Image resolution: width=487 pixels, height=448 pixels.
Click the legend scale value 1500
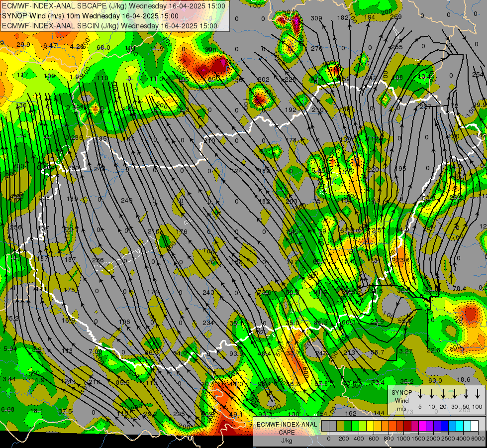(x=418, y=439)
